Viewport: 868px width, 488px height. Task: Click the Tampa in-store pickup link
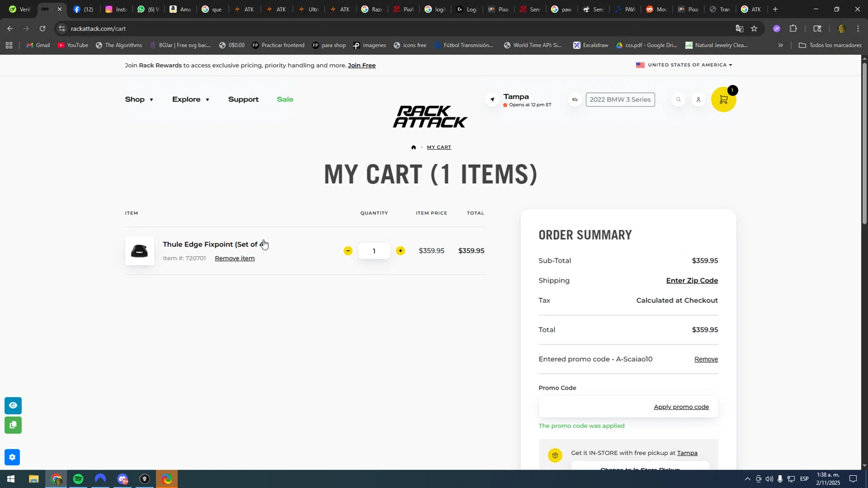point(687,453)
